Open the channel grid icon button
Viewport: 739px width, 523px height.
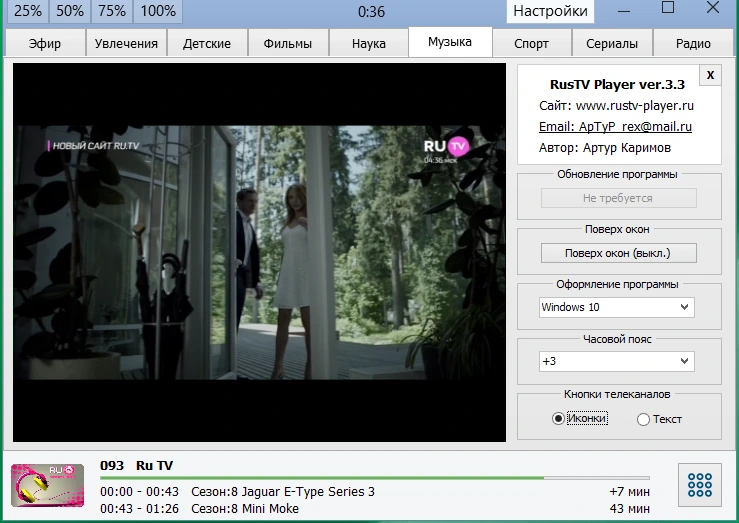click(699, 485)
